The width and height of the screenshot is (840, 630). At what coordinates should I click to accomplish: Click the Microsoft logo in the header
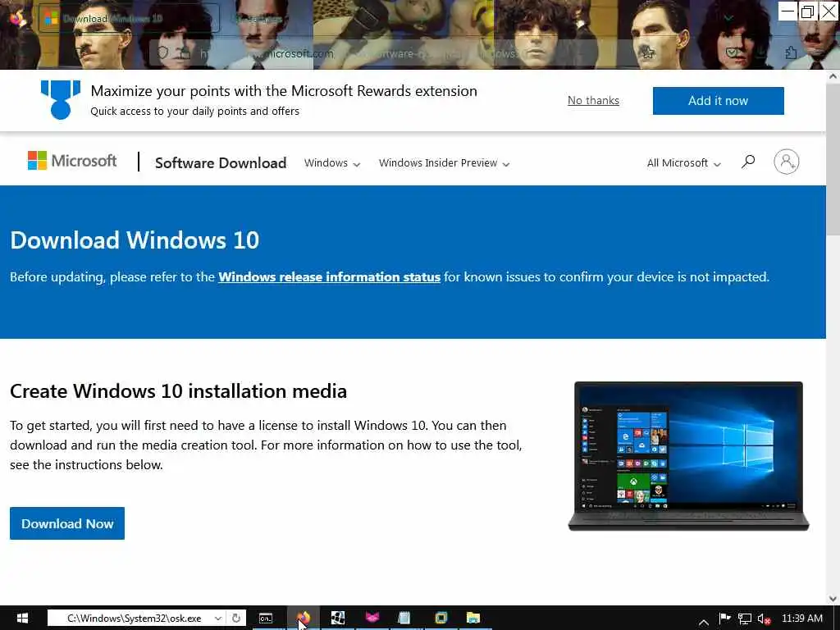[x=72, y=161]
